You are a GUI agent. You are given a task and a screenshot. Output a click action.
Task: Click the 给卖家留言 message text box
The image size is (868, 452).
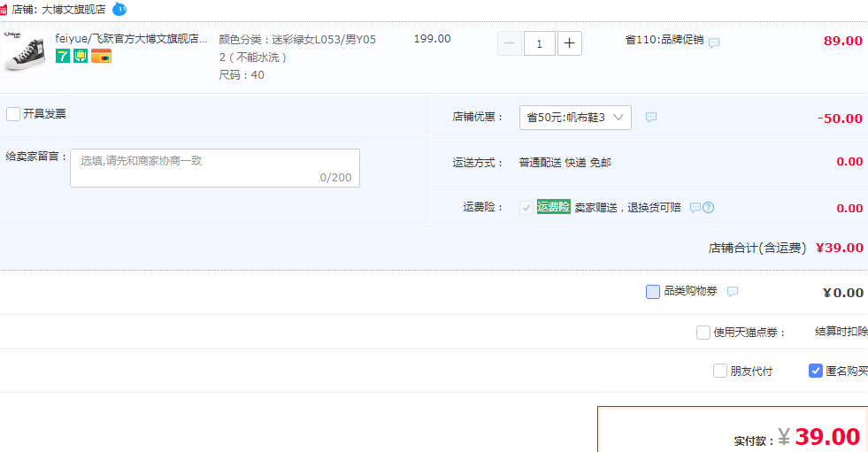tap(215, 168)
